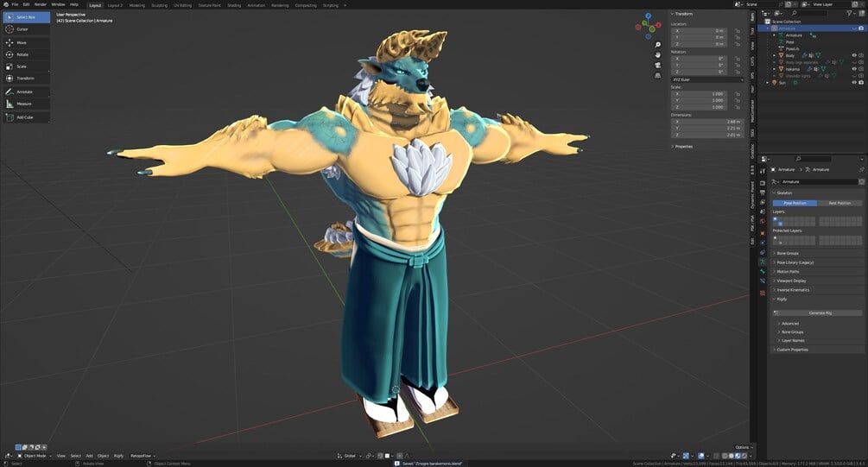Viewport: 868px width, 467px height.
Task: Expand the Pose Library (Legacy) panel
Action: [x=795, y=262]
